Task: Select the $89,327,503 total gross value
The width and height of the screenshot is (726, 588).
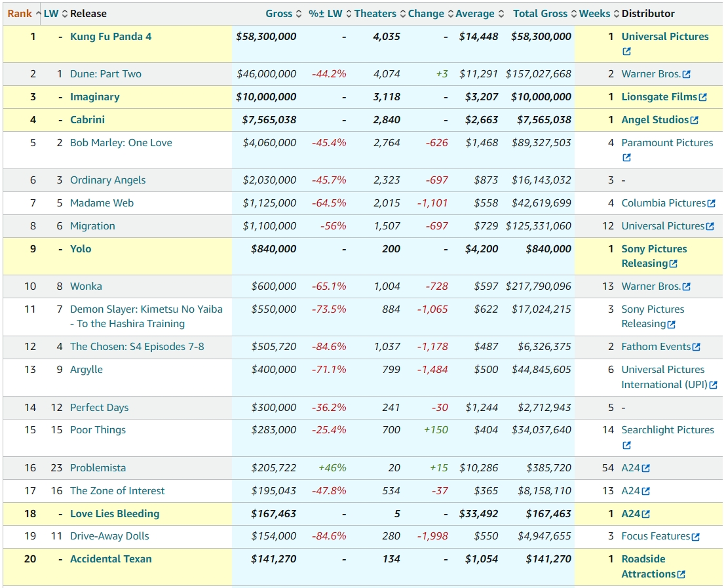Action: (541, 143)
